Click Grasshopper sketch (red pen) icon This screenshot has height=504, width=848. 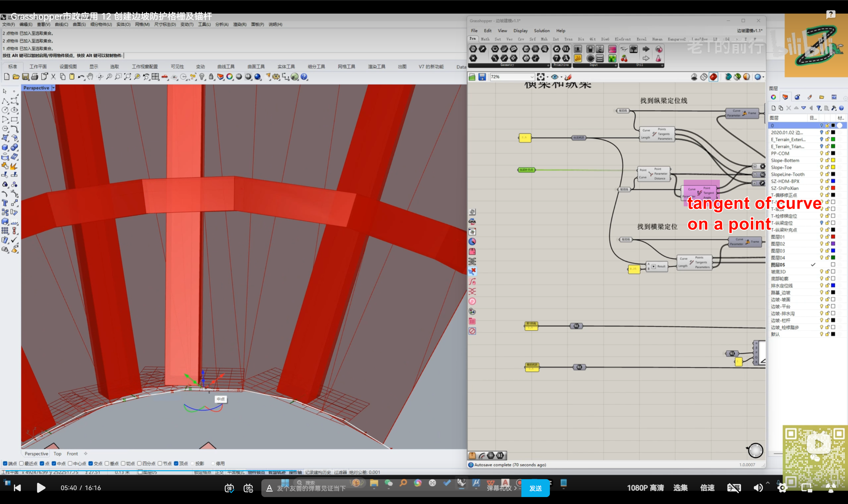[568, 77]
